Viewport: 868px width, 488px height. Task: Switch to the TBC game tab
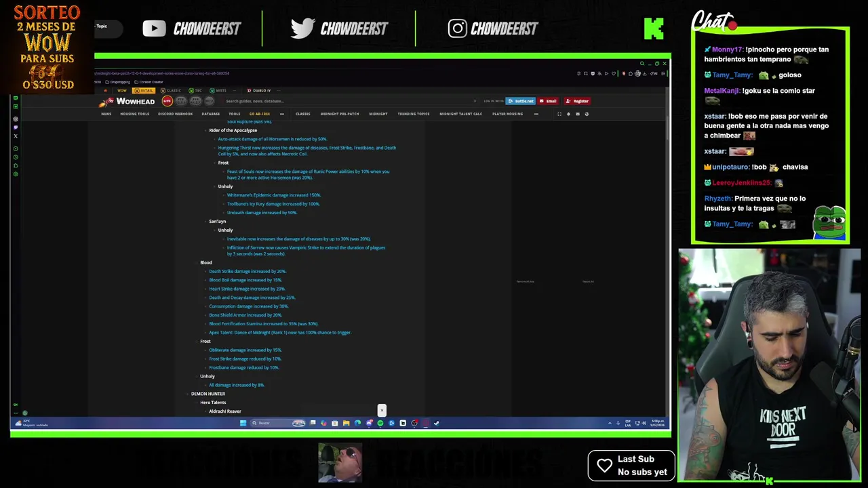click(x=195, y=90)
